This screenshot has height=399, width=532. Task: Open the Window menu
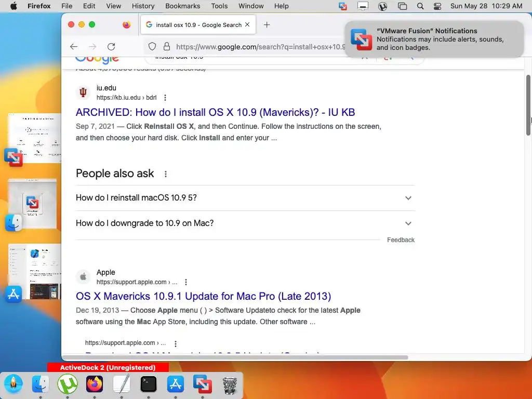251,6
